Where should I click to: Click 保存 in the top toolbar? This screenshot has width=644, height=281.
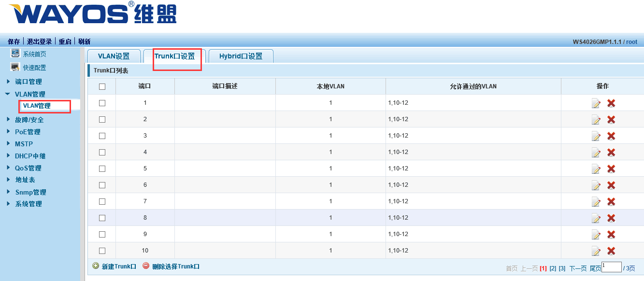click(x=14, y=42)
